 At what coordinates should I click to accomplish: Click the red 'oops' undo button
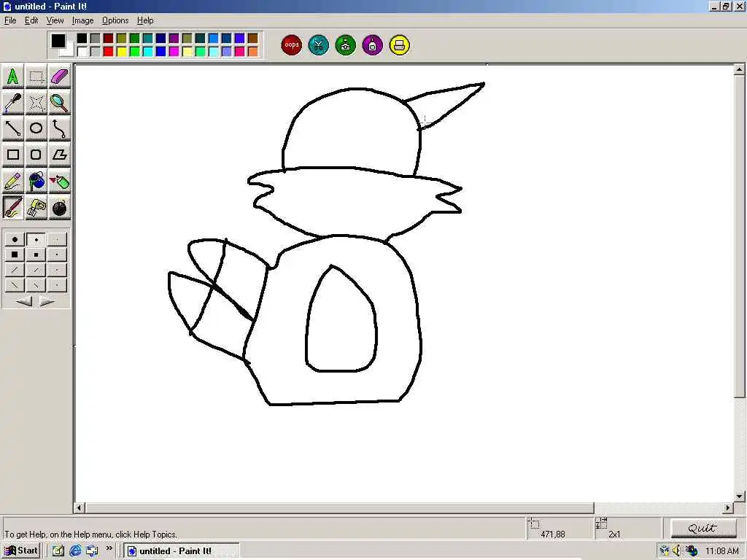point(292,45)
